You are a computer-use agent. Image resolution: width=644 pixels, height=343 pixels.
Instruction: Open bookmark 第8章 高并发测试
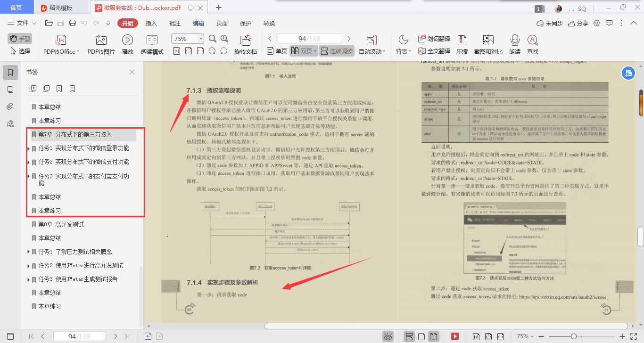61,224
